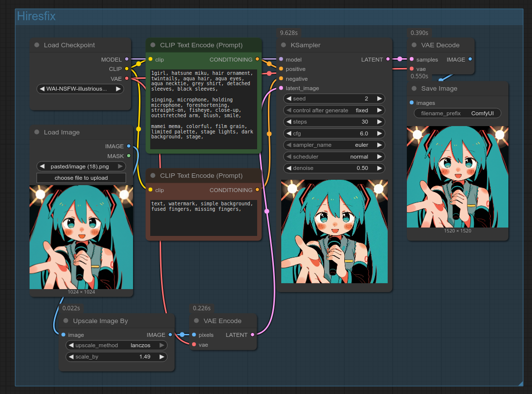Screen dimensions: 532x394
Task: Increase denoise with the right arrow
Action: [379, 168]
